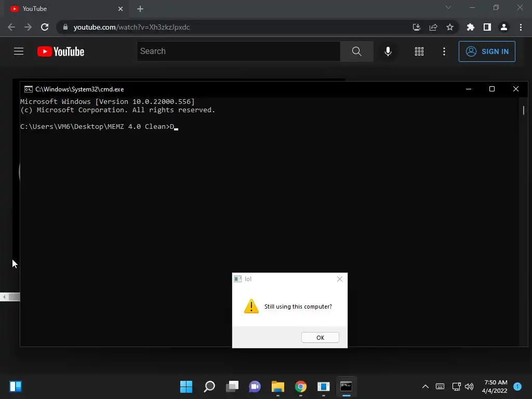Toggle the Chrome side panel icon

(487, 27)
